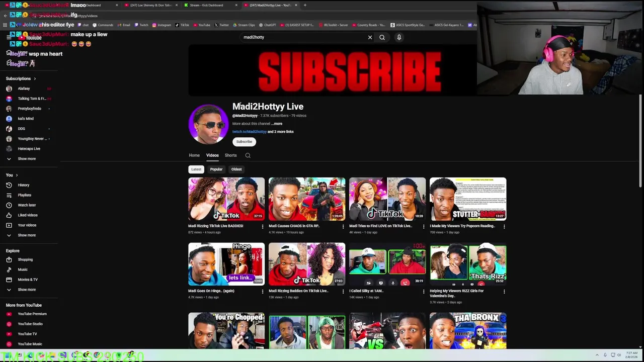The height and width of the screenshot is (362, 644).
Task: Open YouTube Music link
Action: pyautogui.click(x=29, y=344)
